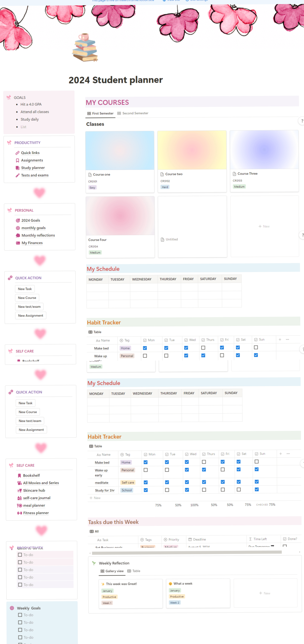Image resolution: width=304 pixels, height=644 pixels.
Task: Uncheck meditate Monday habit checkbox
Action: click(146, 482)
